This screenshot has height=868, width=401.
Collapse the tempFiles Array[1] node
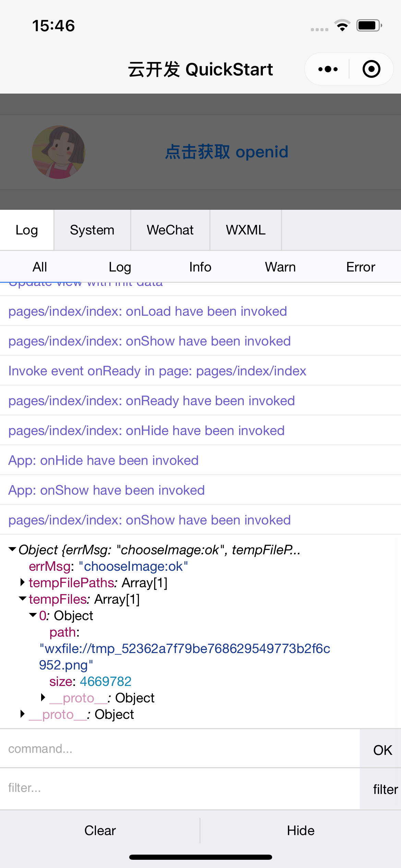[x=23, y=599]
